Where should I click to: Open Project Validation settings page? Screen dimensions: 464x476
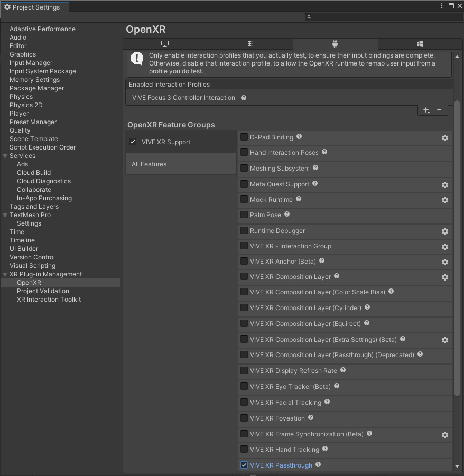click(43, 291)
